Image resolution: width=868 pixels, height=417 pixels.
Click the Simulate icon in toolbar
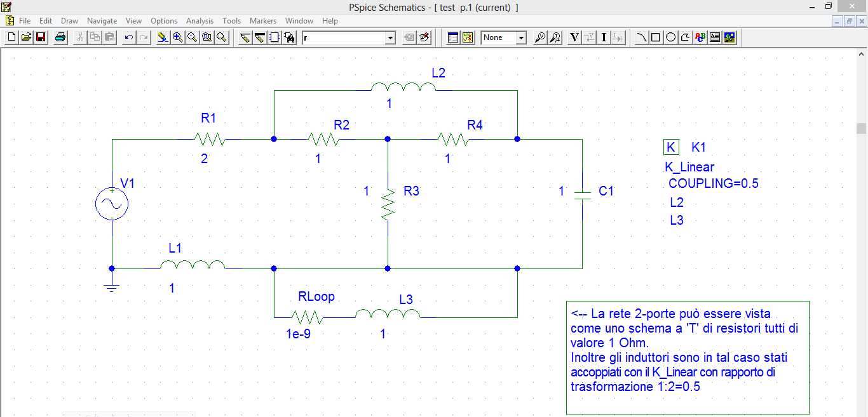tap(468, 37)
